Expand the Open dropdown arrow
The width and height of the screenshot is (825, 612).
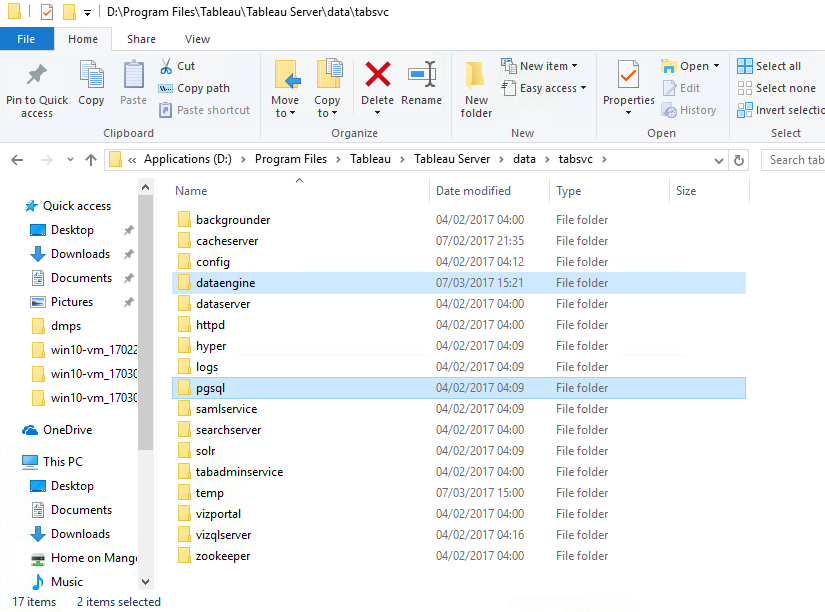click(x=717, y=66)
